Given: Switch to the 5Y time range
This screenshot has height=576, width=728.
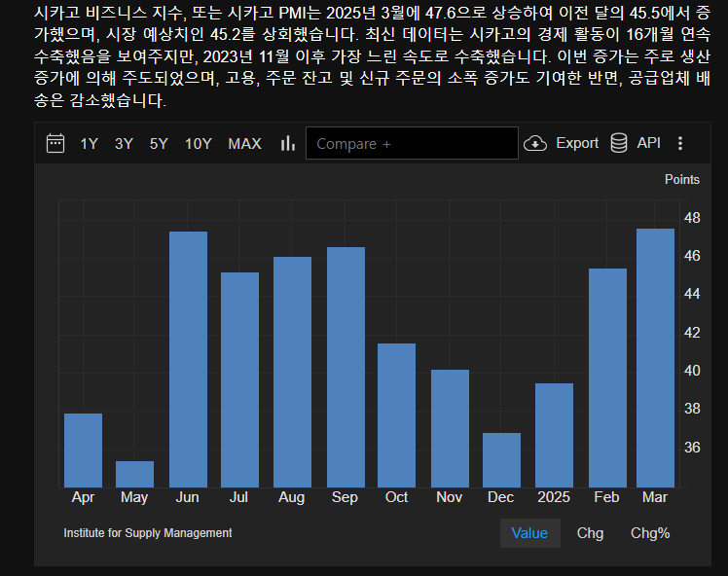Looking at the screenshot, I should pos(159,144).
